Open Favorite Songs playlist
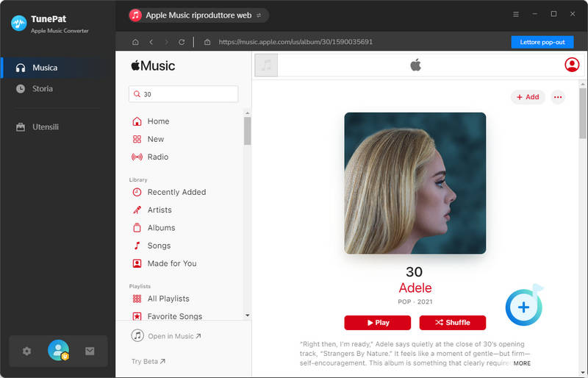This screenshot has width=588, height=378. (x=168, y=316)
